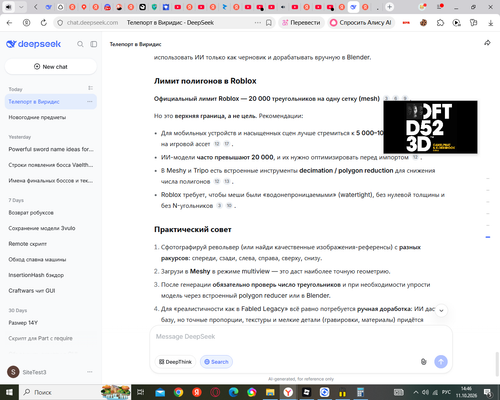Open Calculator from the taskbar
Image resolution: width=500 pixels, height=400 pixels.
[x=360, y=392]
